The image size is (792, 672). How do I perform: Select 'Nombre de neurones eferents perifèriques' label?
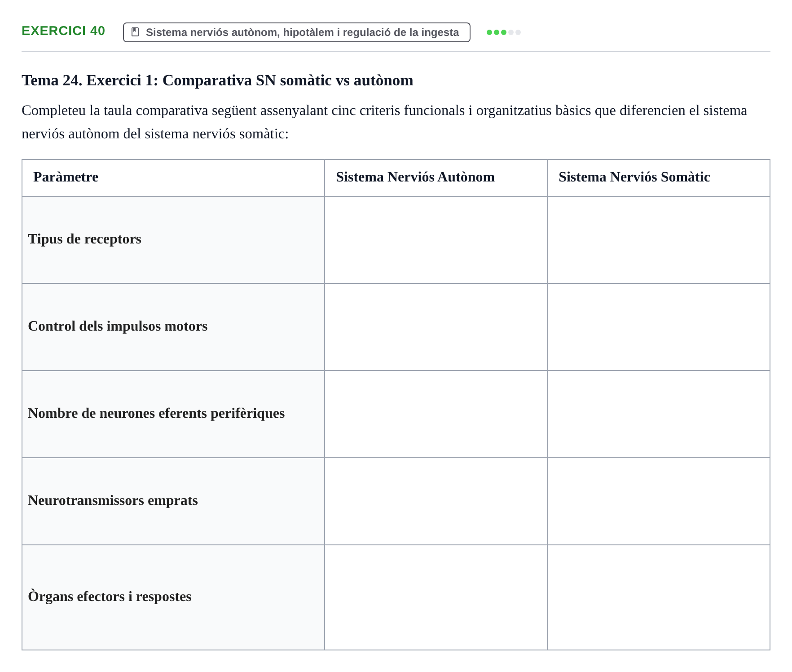pyautogui.click(x=156, y=413)
